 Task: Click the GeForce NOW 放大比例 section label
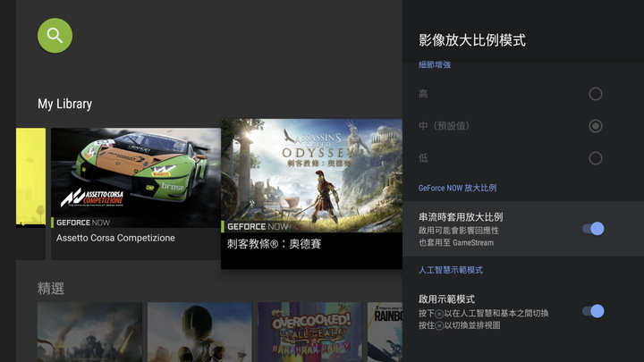pyautogui.click(x=458, y=188)
